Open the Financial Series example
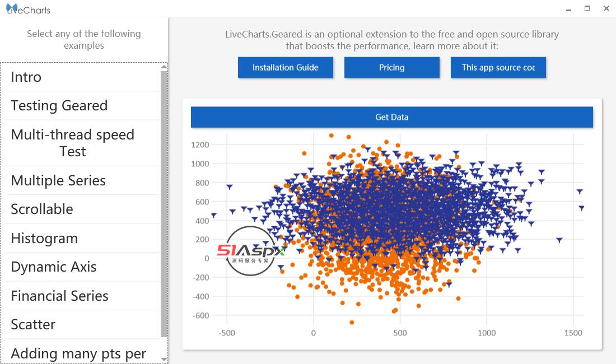Image resolution: width=616 pixels, height=364 pixels. tap(82, 296)
